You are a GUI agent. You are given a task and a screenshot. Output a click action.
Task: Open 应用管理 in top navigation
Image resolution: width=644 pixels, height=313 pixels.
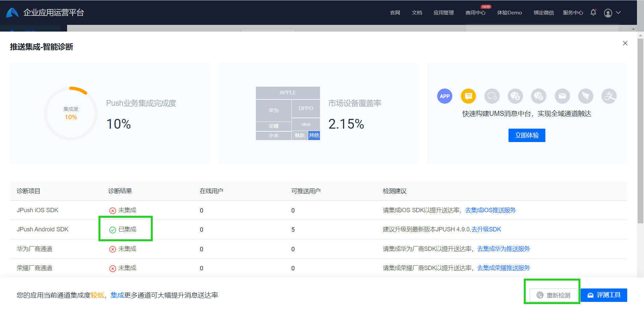click(x=444, y=13)
